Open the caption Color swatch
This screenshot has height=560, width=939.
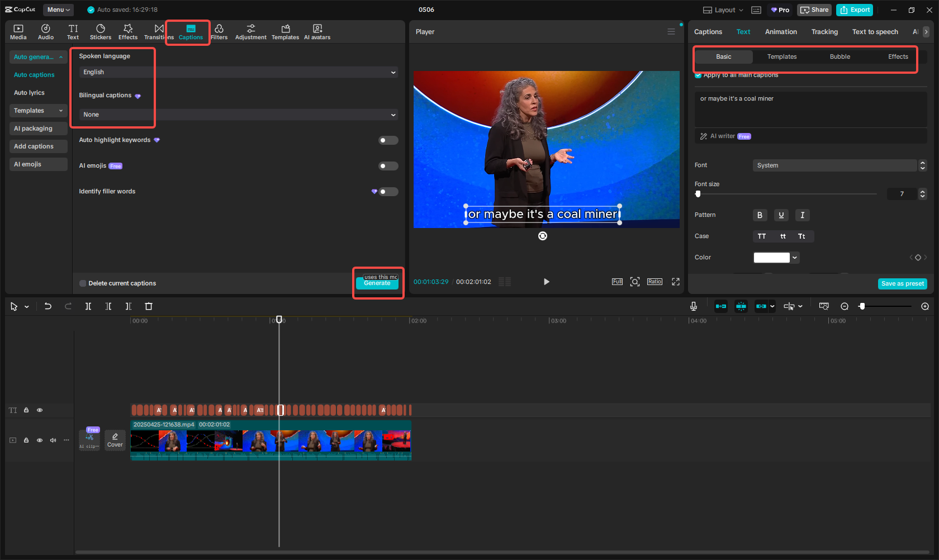click(x=771, y=258)
